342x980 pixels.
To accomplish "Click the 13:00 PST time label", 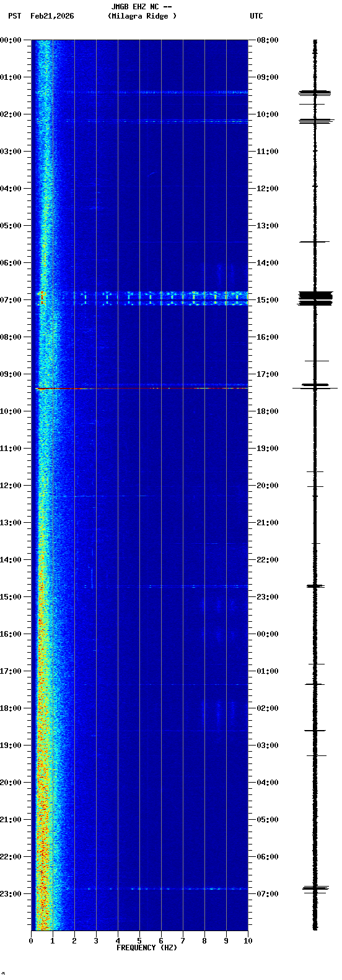I will 11,523.
